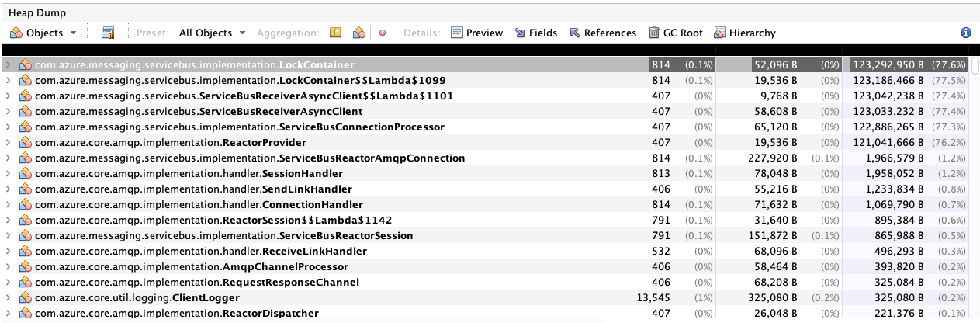The width and height of the screenshot is (980, 323).
Task: Click class icon of ServiceBusConnectionProcessor
Action: [x=25, y=127]
